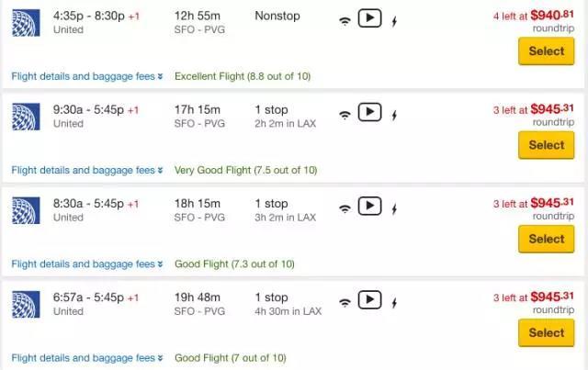The width and height of the screenshot is (588, 370).
Task: Expand flight details and baggage fees for the 8:30a flight
Action: pyautogui.click(x=86, y=263)
